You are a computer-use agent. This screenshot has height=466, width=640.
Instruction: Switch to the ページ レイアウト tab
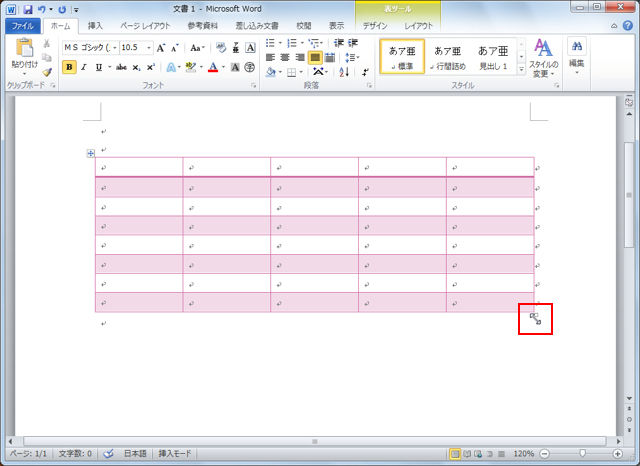(x=145, y=26)
